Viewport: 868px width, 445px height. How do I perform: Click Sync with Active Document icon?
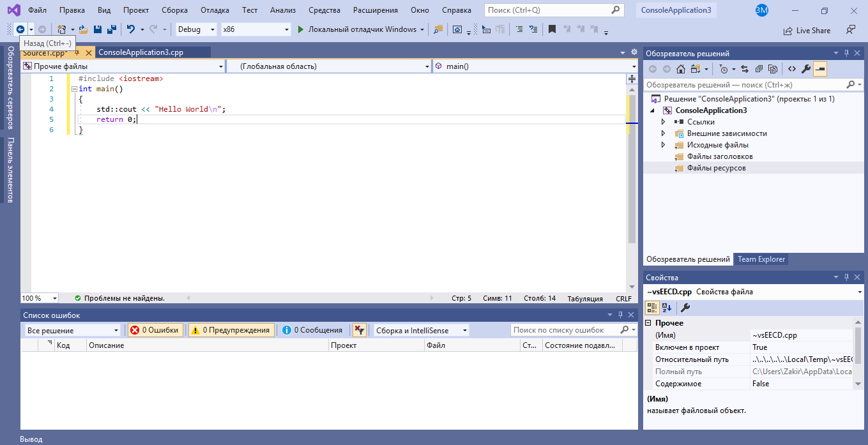pyautogui.click(x=745, y=69)
